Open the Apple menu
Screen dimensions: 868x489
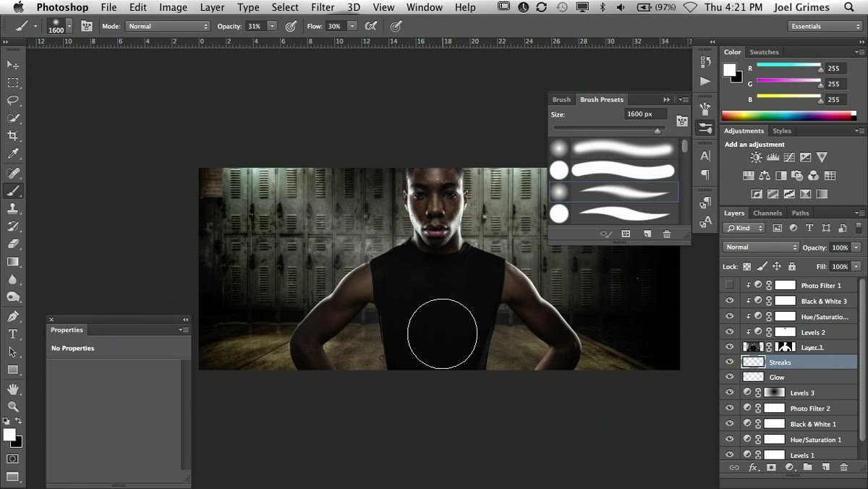coord(18,7)
